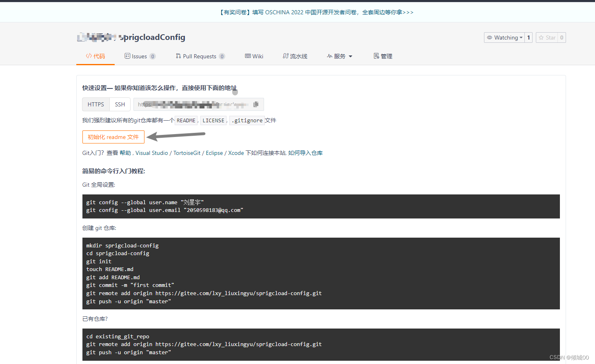This screenshot has width=595, height=364.
Task: Copy the repository URL with the copy icon
Action: [x=256, y=104]
